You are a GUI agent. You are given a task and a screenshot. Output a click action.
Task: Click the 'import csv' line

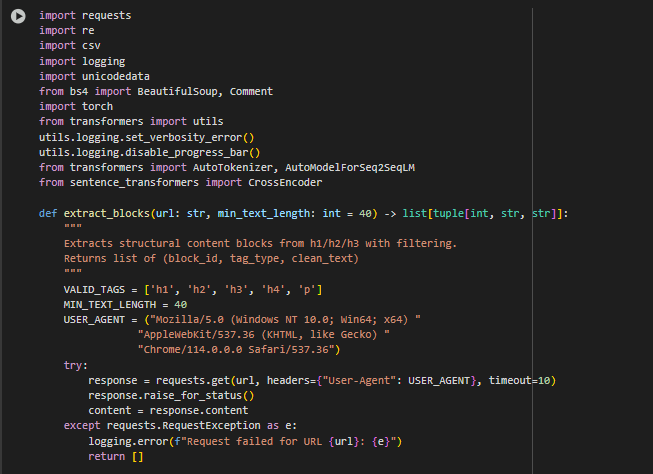point(70,45)
